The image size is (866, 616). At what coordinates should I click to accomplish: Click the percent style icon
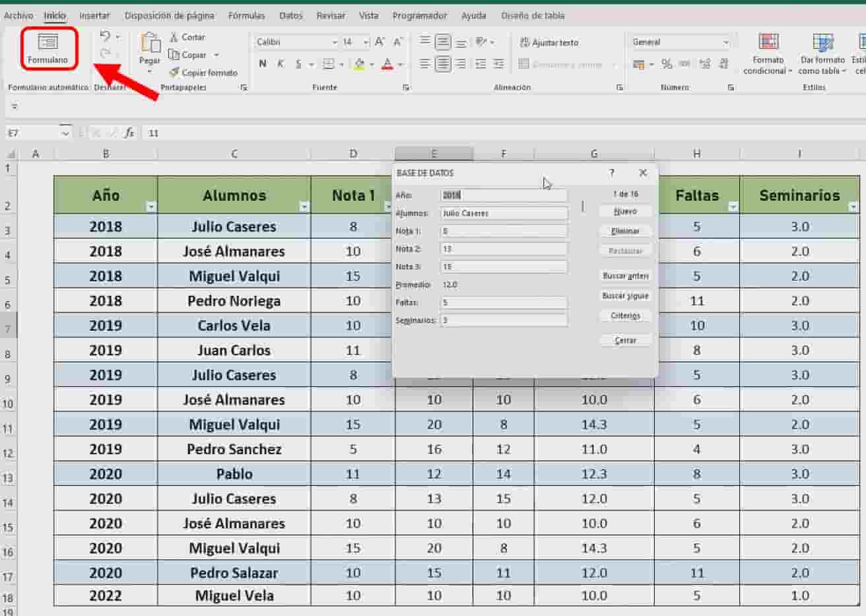(667, 64)
